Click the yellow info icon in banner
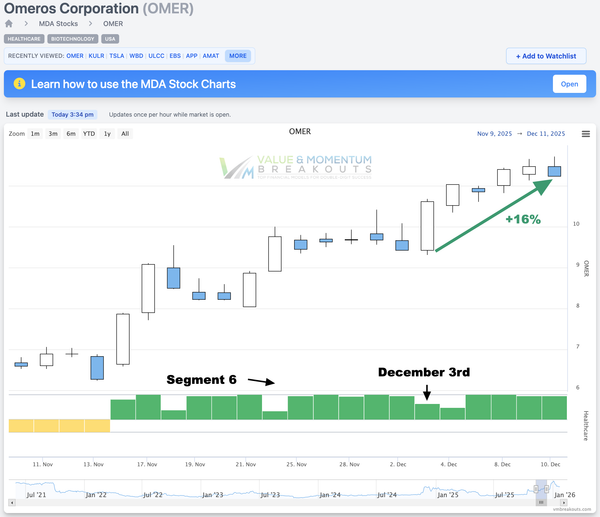The image size is (600, 517). [19, 85]
